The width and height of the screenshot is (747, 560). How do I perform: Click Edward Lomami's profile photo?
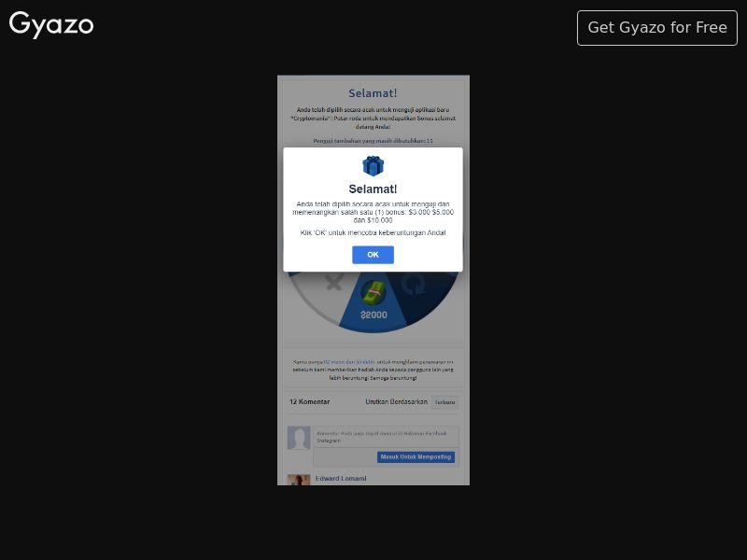(x=299, y=480)
